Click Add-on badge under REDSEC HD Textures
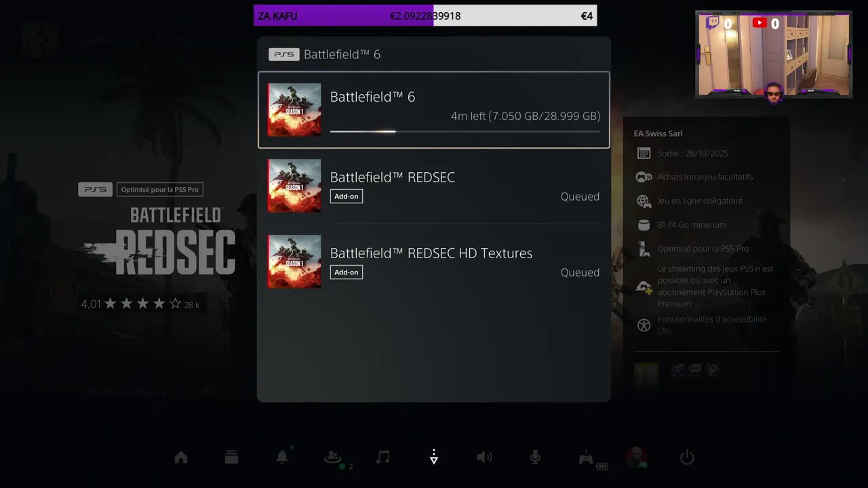The height and width of the screenshot is (488, 868). tap(347, 272)
